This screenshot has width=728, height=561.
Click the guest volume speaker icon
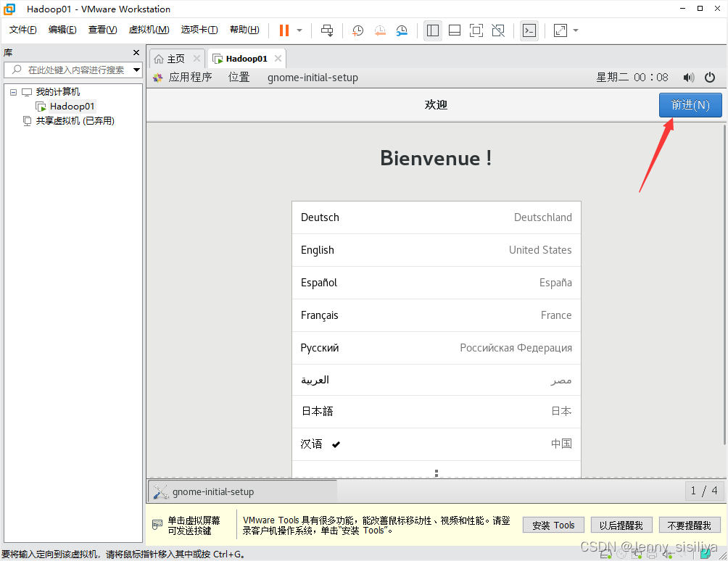pos(689,78)
